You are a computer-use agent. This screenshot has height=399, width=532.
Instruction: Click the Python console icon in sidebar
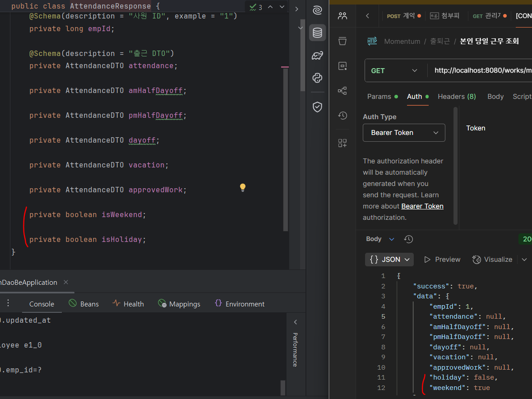pyautogui.click(x=317, y=78)
